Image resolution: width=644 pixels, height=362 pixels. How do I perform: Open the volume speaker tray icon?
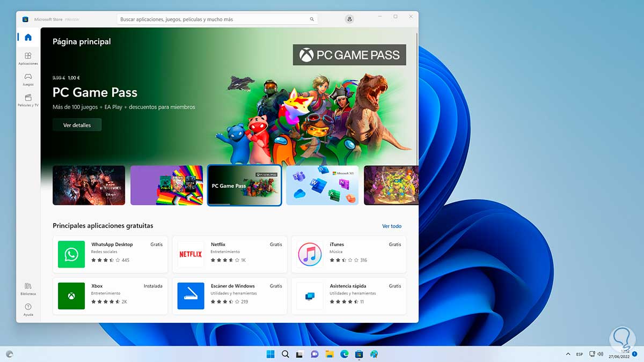click(x=600, y=354)
